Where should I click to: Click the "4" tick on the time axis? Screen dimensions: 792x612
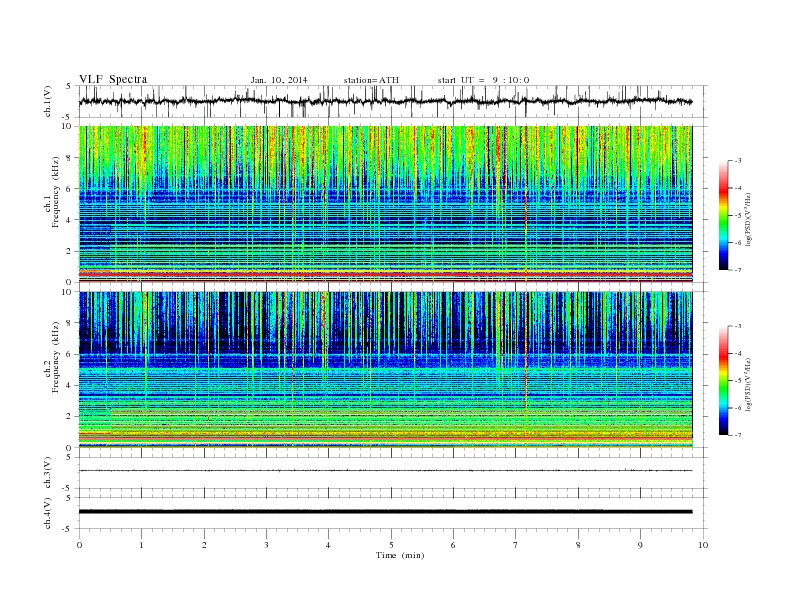click(329, 545)
